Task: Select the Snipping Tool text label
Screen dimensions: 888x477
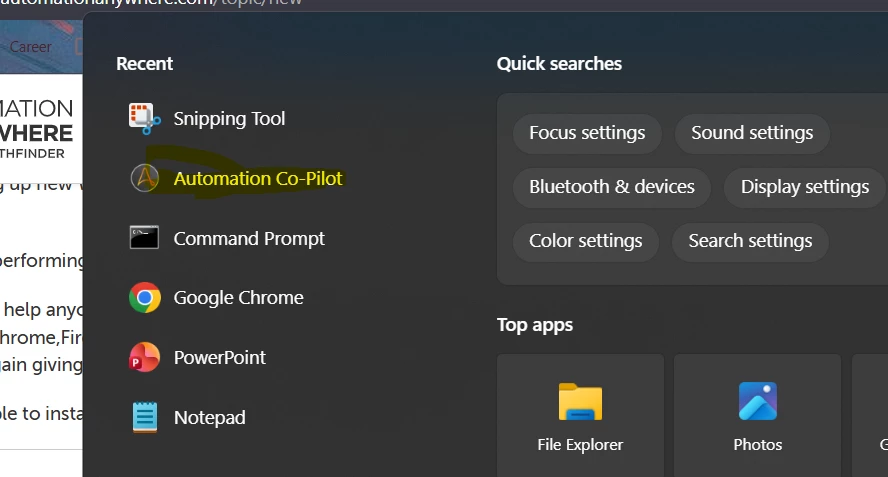Action: (229, 119)
